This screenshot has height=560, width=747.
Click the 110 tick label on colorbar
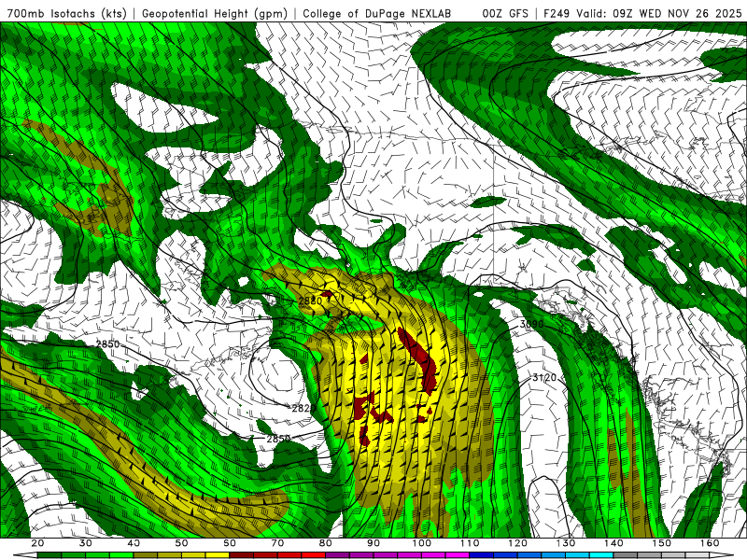pos(470,543)
